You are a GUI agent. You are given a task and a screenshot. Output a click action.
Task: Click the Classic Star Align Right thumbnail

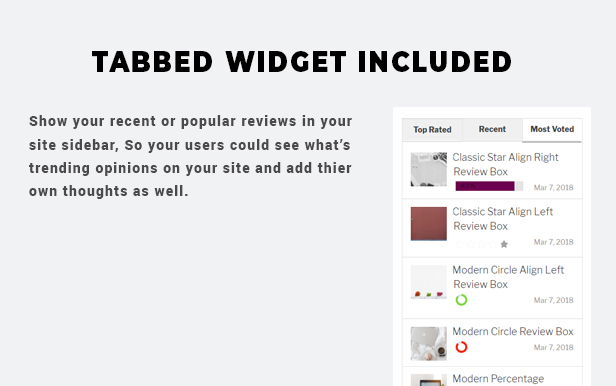(429, 169)
